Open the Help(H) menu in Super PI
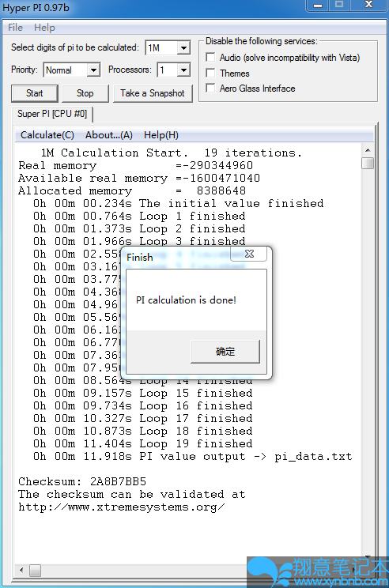This screenshot has width=389, height=588. tap(161, 135)
